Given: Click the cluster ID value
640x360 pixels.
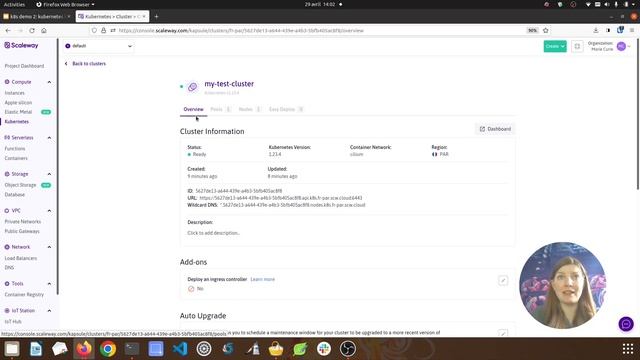Looking at the screenshot, I should coord(239,191).
